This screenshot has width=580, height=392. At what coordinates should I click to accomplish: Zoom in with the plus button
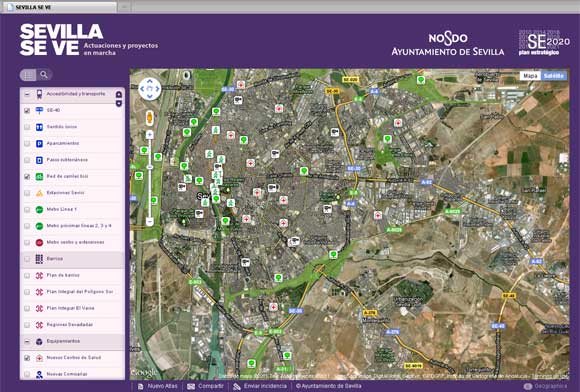[x=149, y=135]
